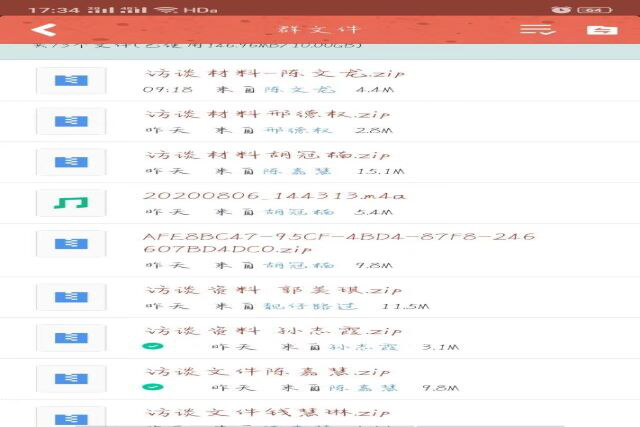This screenshot has width=640, height=427.
Task: Tap zip icon for 访谈材料胡冠楠.zip
Action: [x=70, y=162]
